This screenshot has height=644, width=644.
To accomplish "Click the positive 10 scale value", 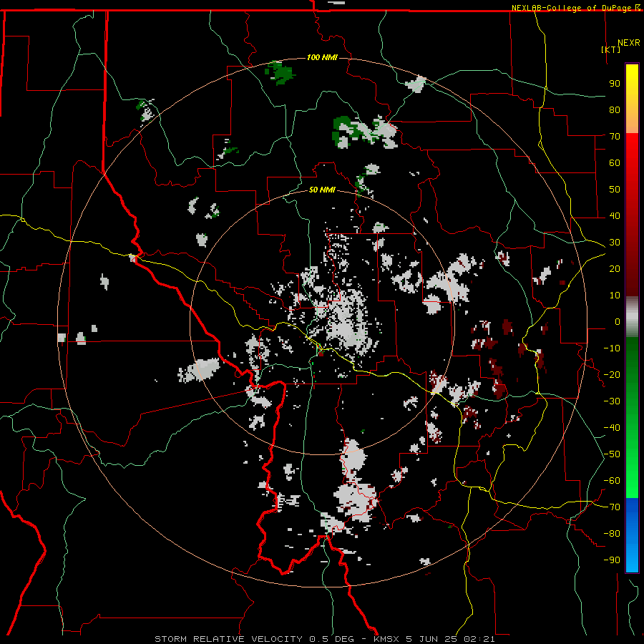I will click(615, 296).
